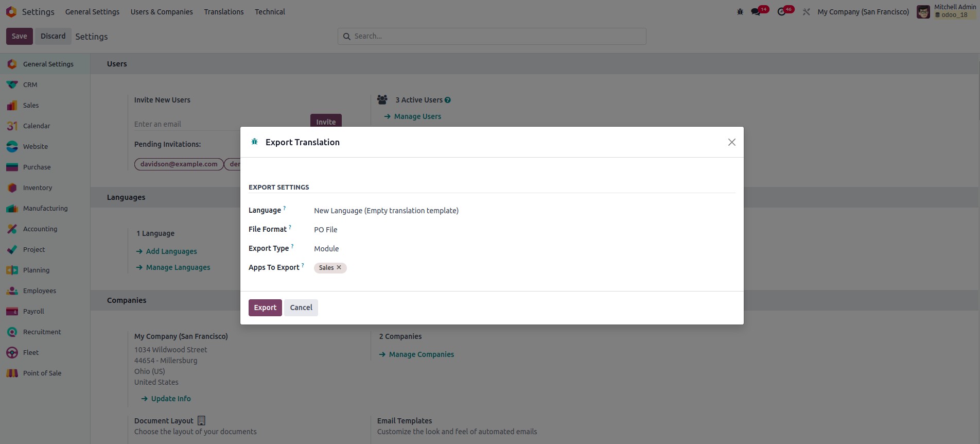Image resolution: width=980 pixels, height=444 pixels.
Task: Open the activities clock icon
Action: click(781, 12)
